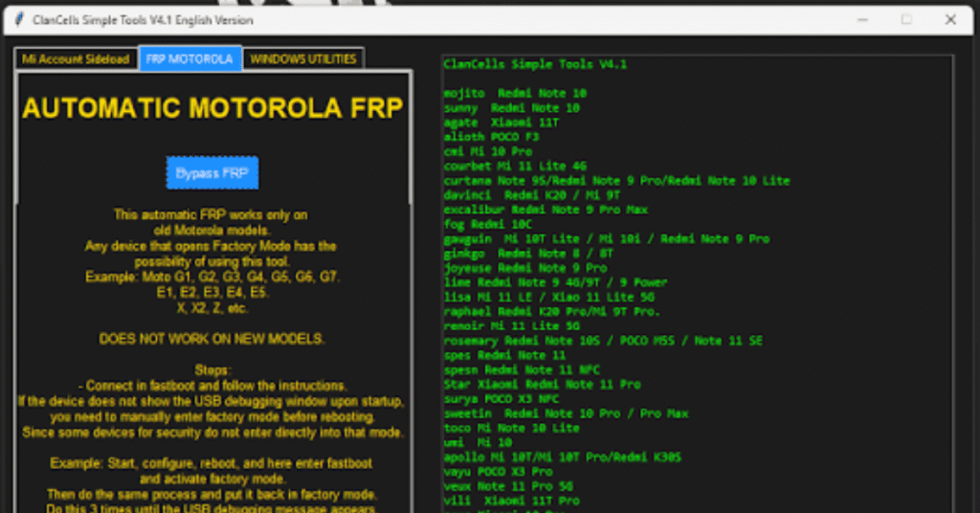The height and width of the screenshot is (513, 980).
Task: Select the 'apollo Mi 10T/Mi 10T Pro' line
Action: [563, 457]
